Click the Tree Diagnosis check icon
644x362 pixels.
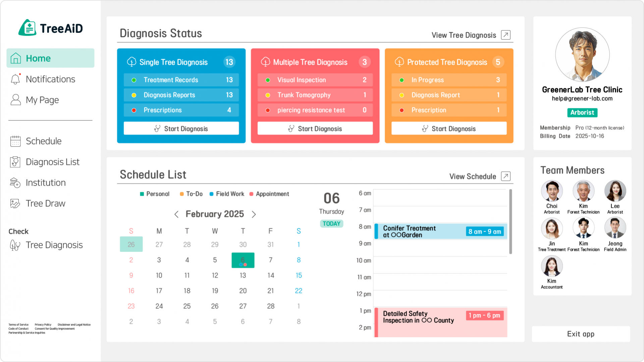[x=15, y=245]
